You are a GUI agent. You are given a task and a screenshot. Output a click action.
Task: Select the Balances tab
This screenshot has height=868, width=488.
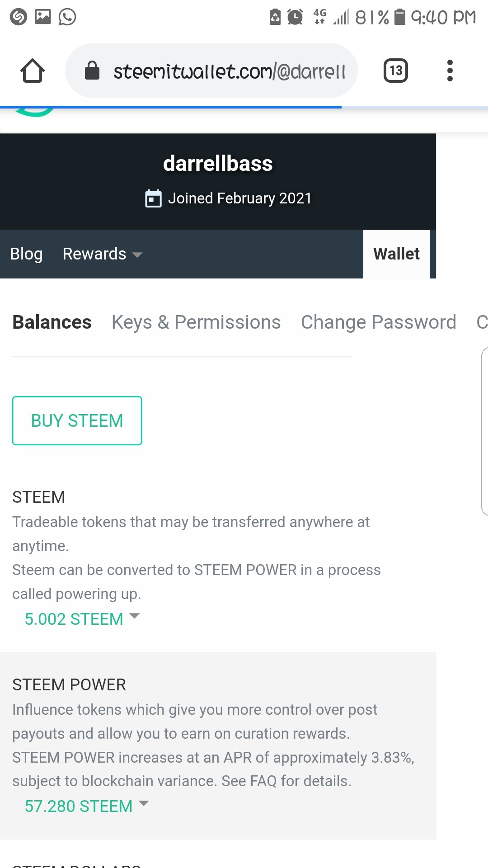pyautogui.click(x=52, y=322)
